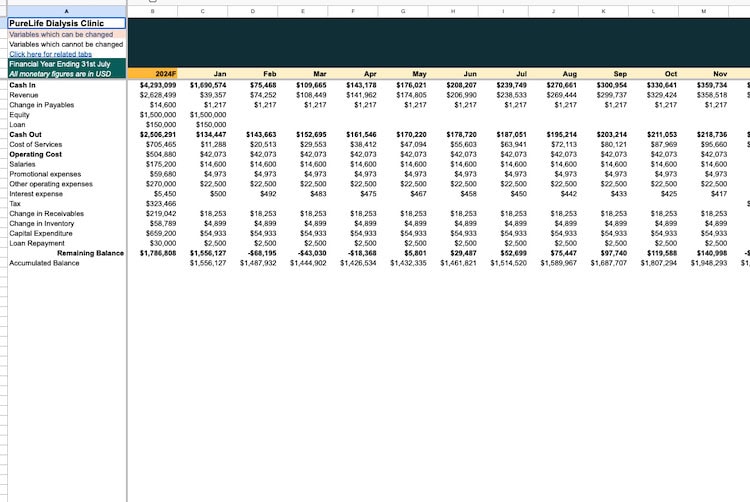The width and height of the screenshot is (750, 502).
Task: Click the 'Change in Inventory' row label
Action: pyautogui.click(x=42, y=223)
